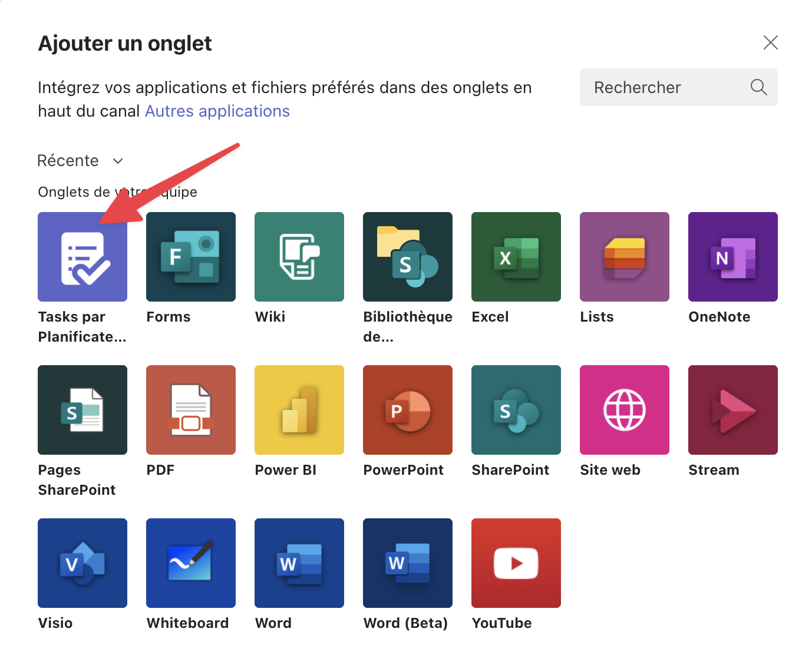The width and height of the screenshot is (812, 655).
Task: Pick the OneNote app icon
Action: [x=733, y=257]
